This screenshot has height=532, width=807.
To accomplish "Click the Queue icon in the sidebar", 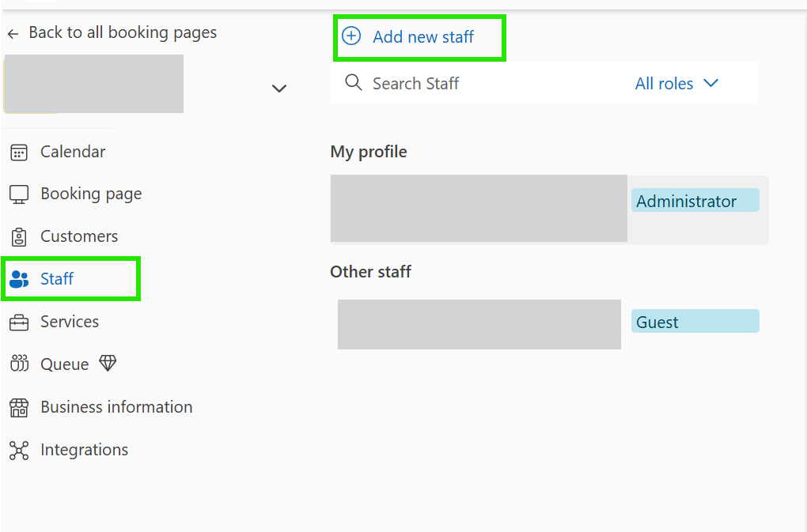I will point(17,364).
